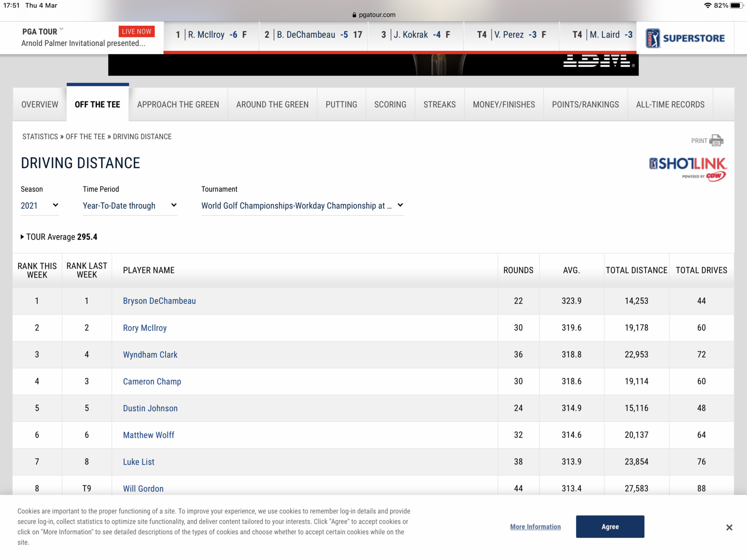Select J. Kokrak leaderboard entry
This screenshot has height=560, width=747.
[x=416, y=35]
